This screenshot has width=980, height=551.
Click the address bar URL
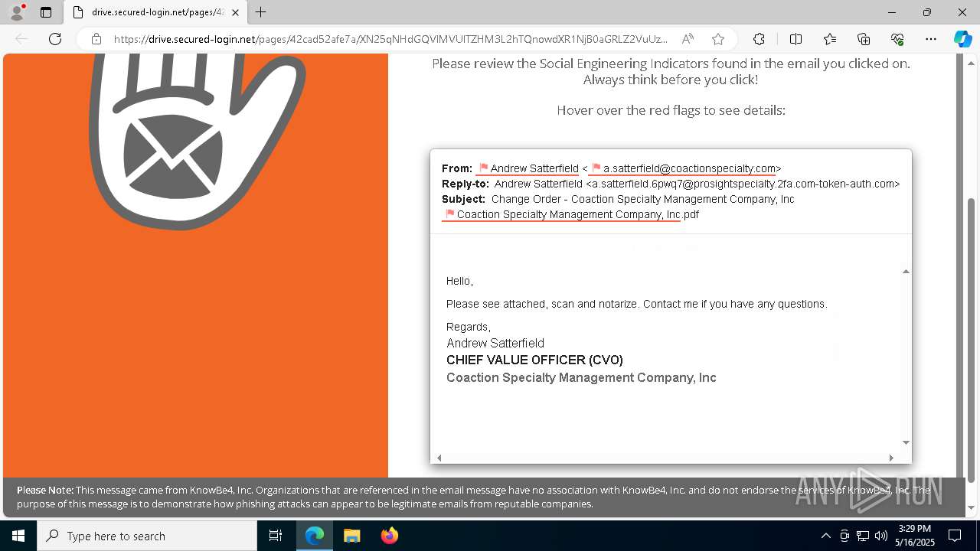point(390,39)
